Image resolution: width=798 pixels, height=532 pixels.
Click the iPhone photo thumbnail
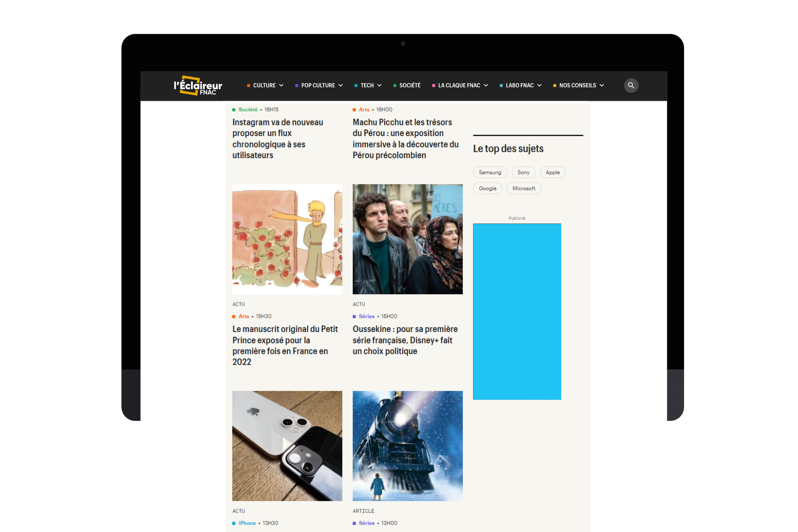click(x=287, y=446)
